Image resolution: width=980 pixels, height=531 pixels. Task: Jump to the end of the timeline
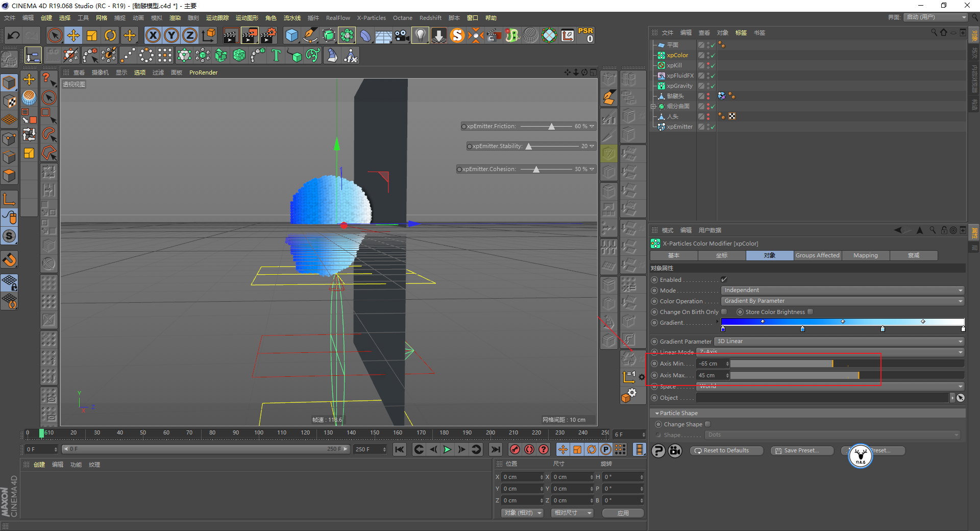click(x=495, y=449)
